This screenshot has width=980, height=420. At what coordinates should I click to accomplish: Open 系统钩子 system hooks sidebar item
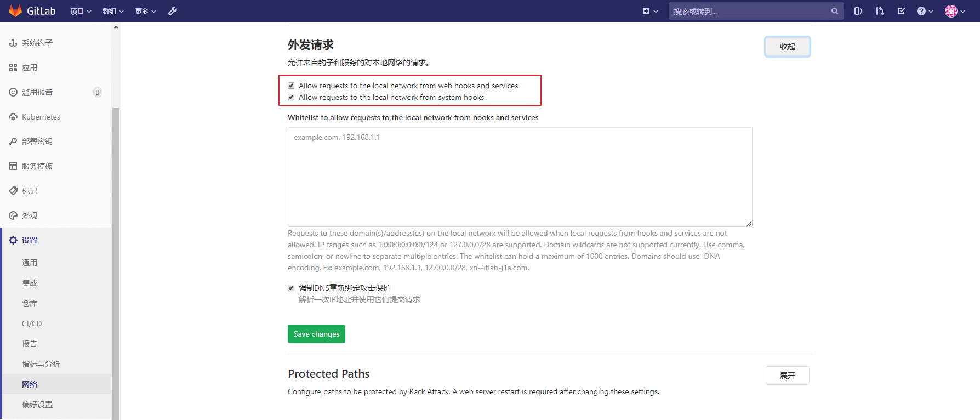pos(37,43)
